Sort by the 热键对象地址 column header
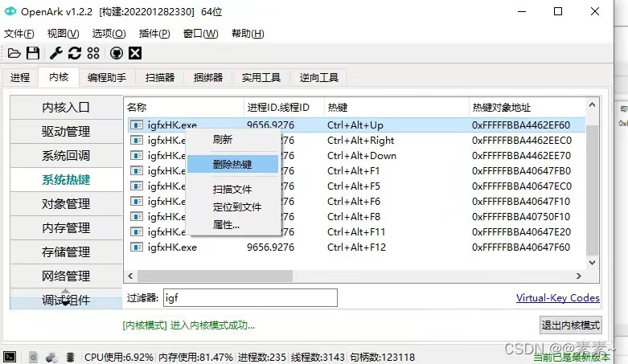 pyautogui.click(x=527, y=108)
